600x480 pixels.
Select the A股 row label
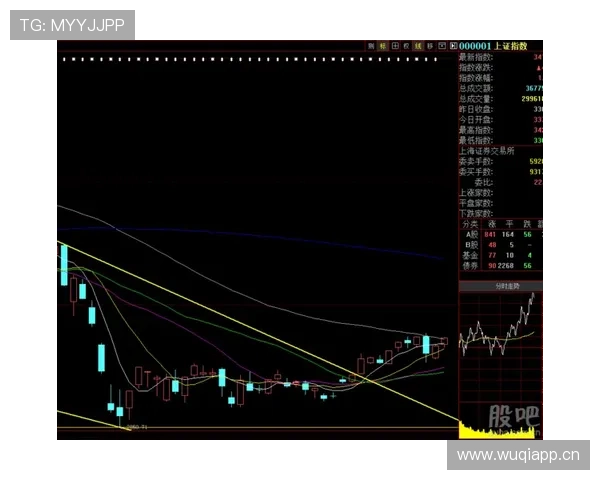coord(471,234)
